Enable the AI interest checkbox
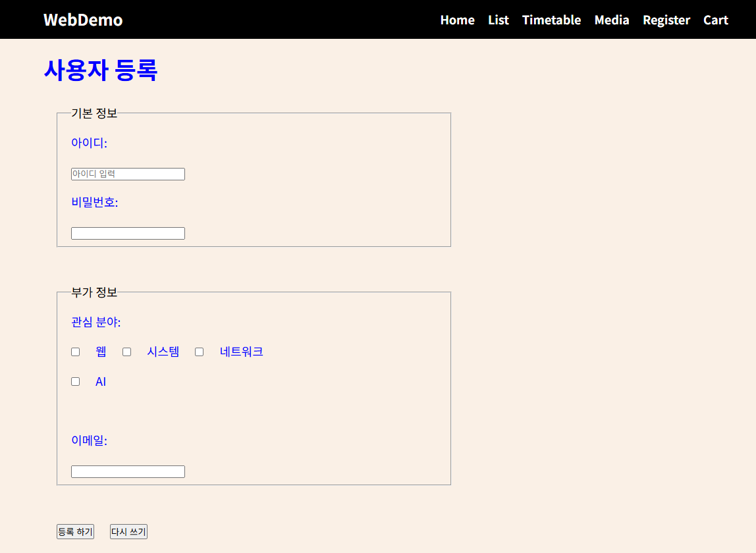The height and width of the screenshot is (553, 756). pyautogui.click(x=75, y=381)
